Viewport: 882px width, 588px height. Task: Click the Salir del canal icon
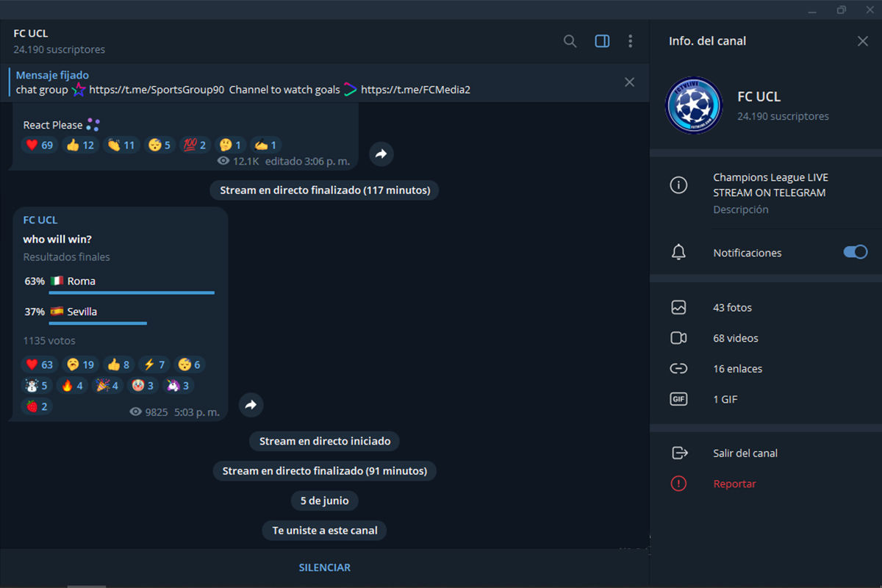[678, 453]
